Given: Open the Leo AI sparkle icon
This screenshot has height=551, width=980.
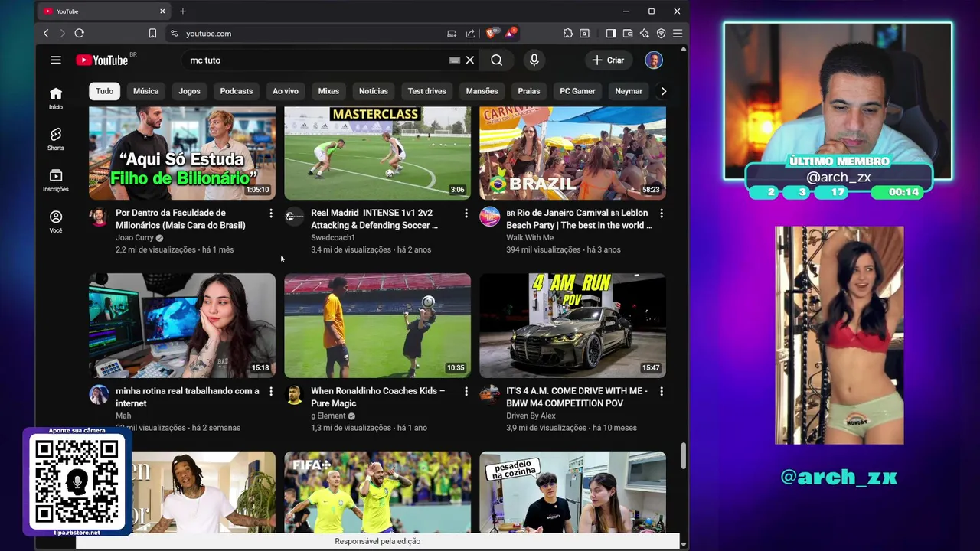Looking at the screenshot, I should coord(644,33).
